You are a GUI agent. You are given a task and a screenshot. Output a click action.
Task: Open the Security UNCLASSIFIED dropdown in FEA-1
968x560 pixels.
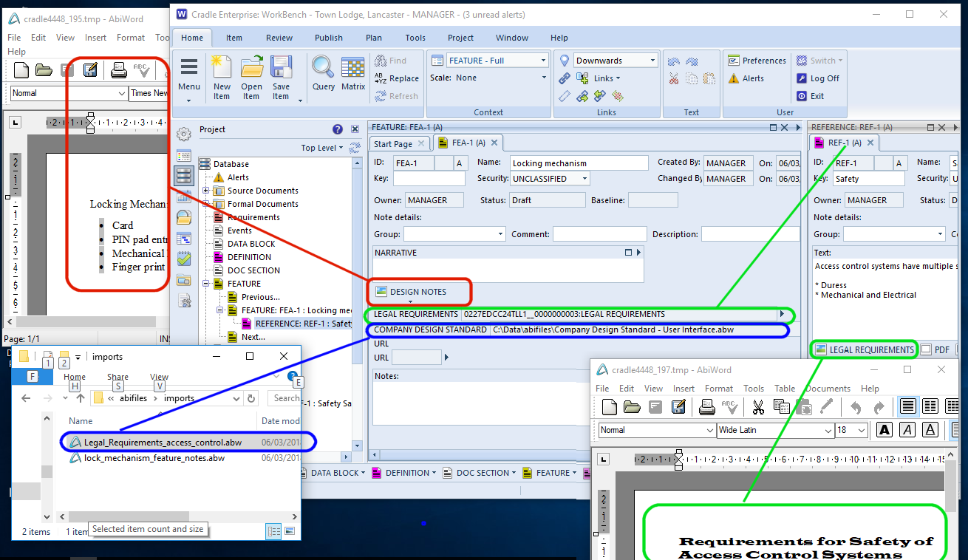(584, 179)
